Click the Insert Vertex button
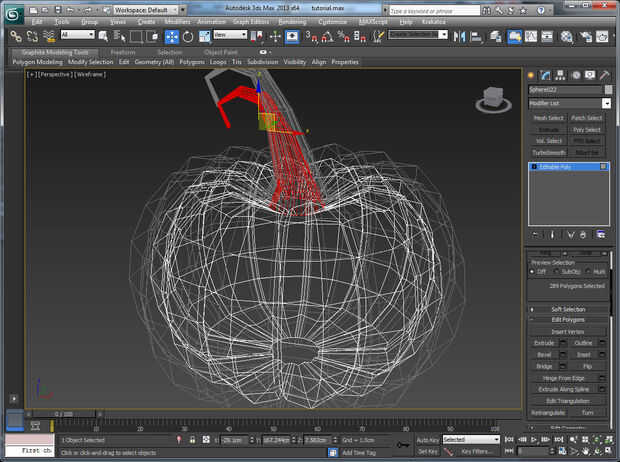This screenshot has height=462, width=620. (x=568, y=331)
